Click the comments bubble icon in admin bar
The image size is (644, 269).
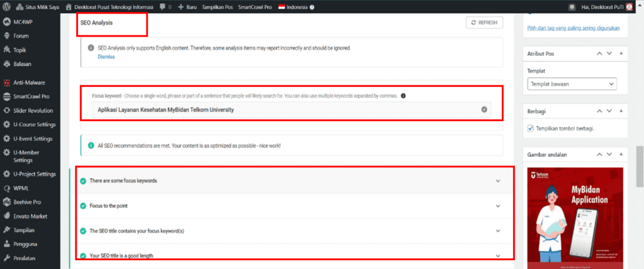pos(164,6)
